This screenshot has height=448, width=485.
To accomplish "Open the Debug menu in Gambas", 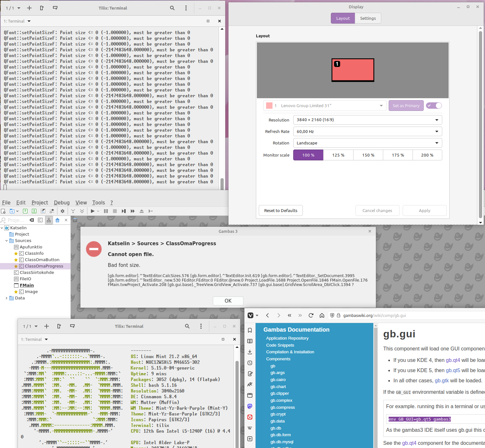I will (x=62, y=202).
